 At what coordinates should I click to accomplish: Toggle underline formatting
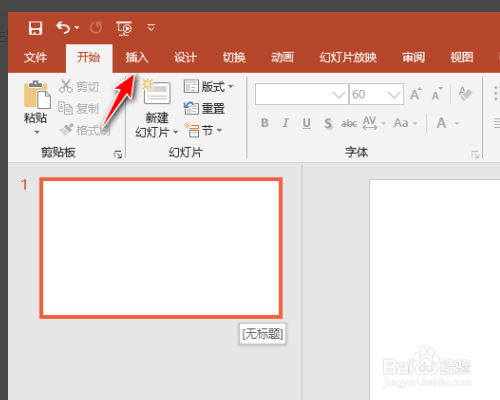307,123
